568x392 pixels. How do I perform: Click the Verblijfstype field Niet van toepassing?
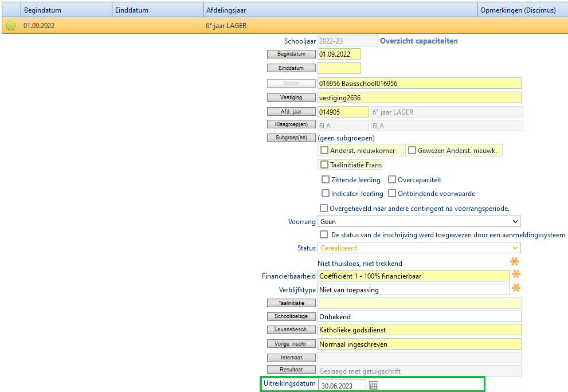[414, 289]
